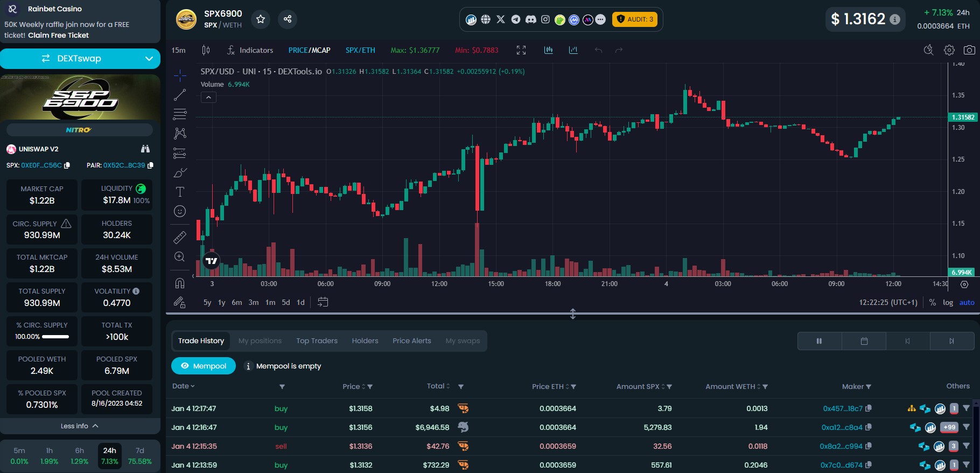Screen dimensions: 980x473
Task: Open the go-to-date calendar in chart footer
Action: 323,302
